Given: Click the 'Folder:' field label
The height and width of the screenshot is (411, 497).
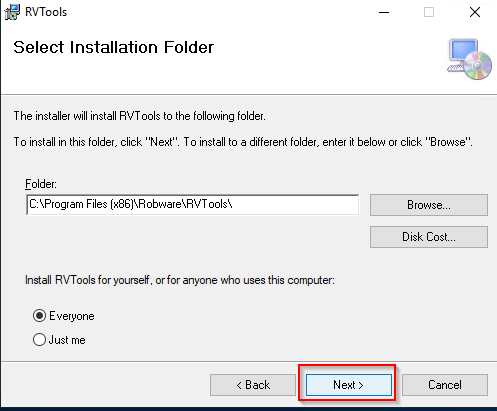Looking at the screenshot, I should [41, 184].
